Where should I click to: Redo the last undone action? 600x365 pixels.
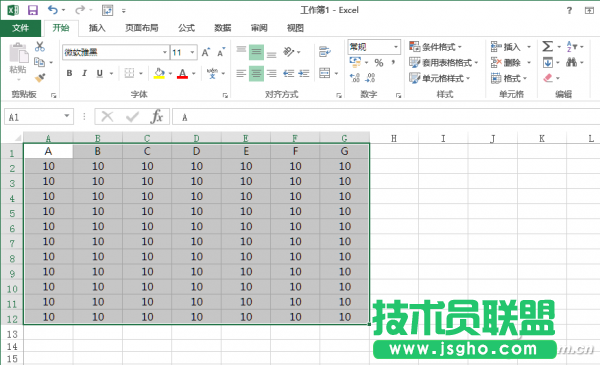[x=80, y=10]
